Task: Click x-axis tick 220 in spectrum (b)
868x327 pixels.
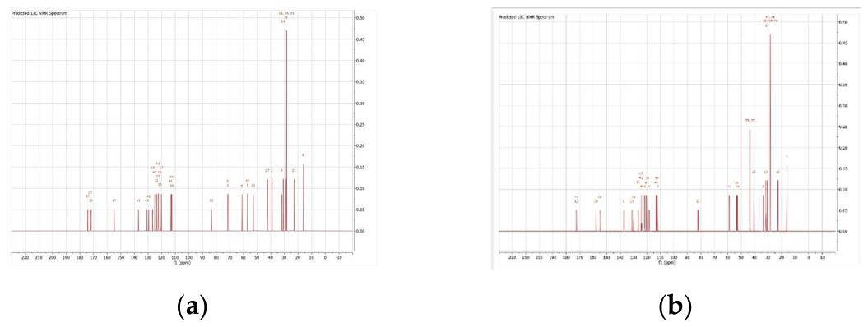Action: tap(512, 257)
